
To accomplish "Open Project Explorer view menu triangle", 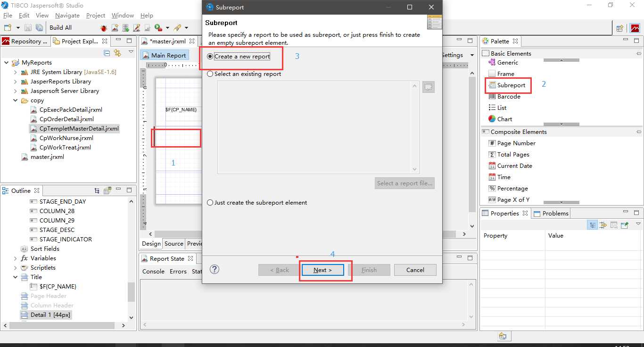I will [x=131, y=52].
